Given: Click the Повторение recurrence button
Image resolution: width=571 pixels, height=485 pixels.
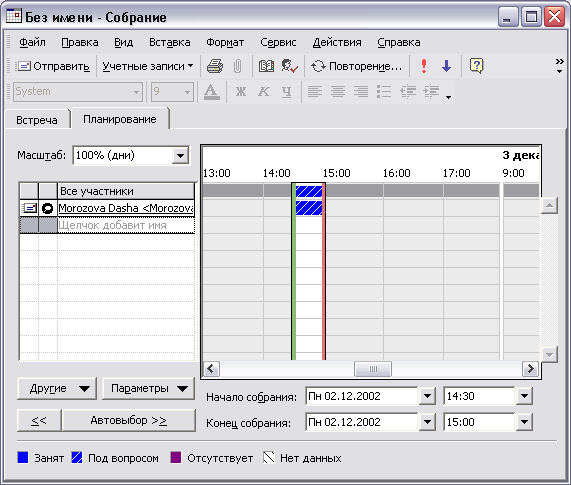Looking at the screenshot, I should (356, 66).
